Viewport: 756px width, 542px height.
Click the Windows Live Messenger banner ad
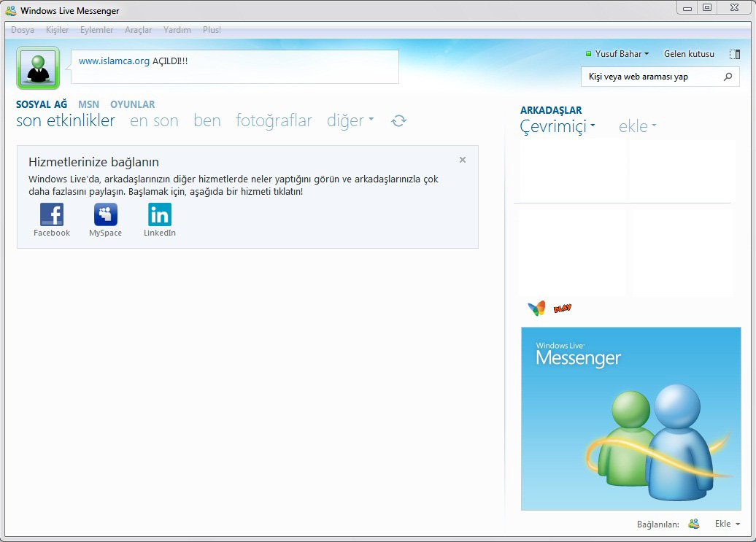click(x=630, y=419)
